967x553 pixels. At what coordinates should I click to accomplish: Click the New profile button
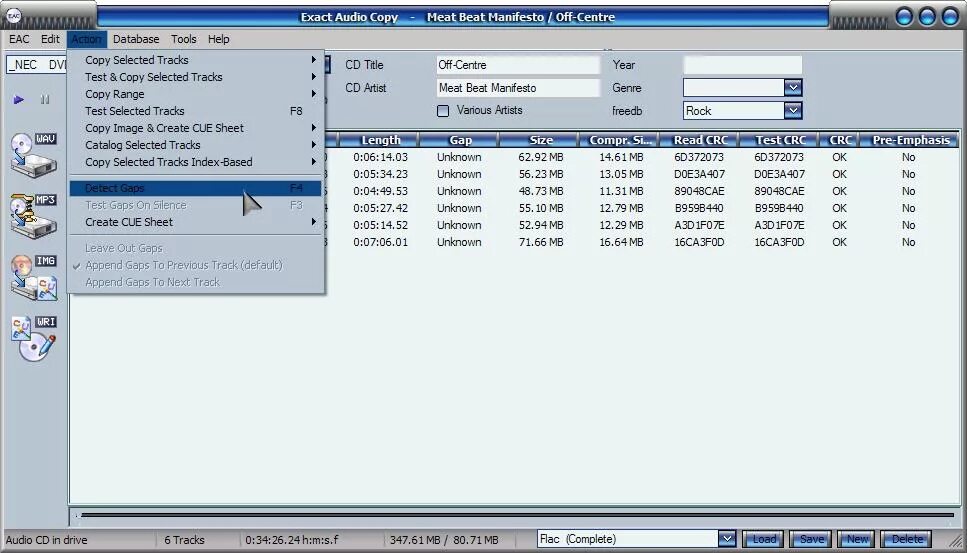coord(857,539)
